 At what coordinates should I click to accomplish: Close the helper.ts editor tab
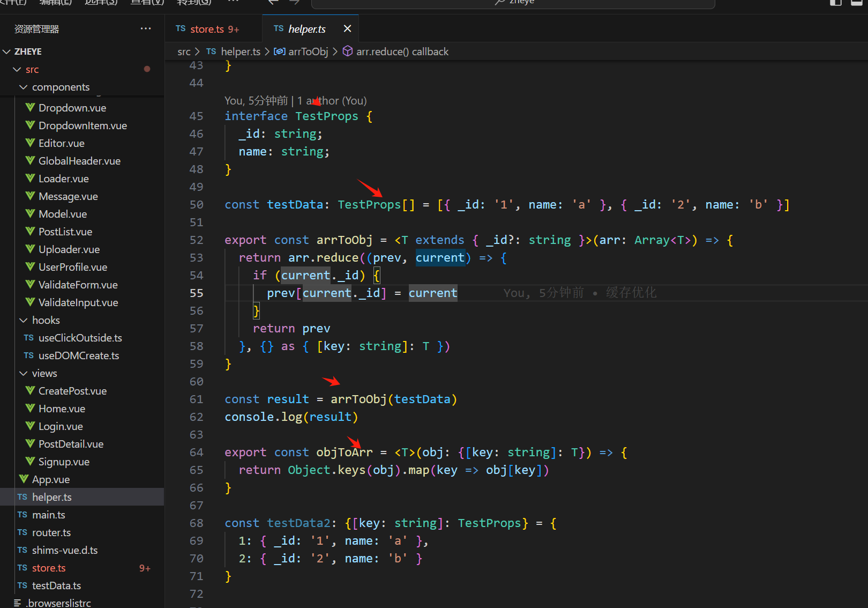(347, 28)
